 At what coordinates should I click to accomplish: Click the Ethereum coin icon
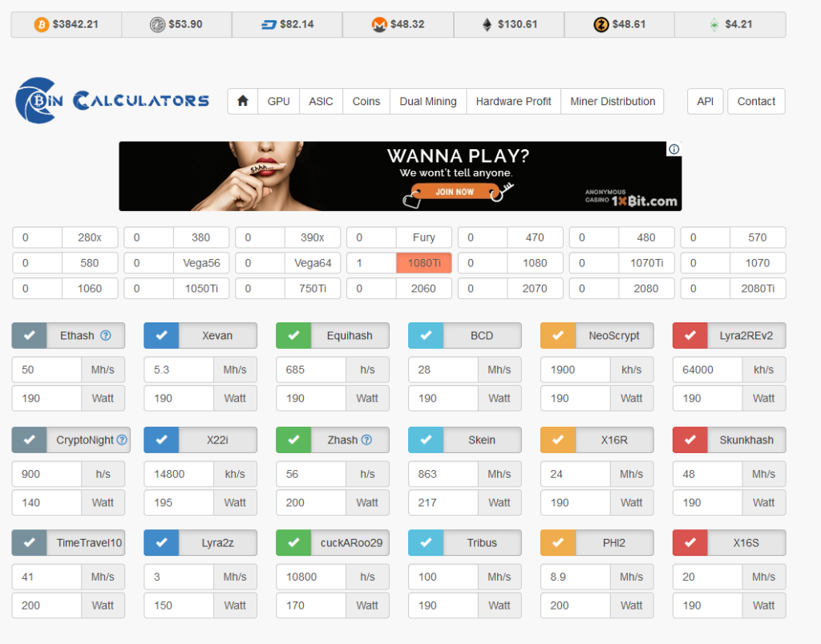[x=487, y=25]
